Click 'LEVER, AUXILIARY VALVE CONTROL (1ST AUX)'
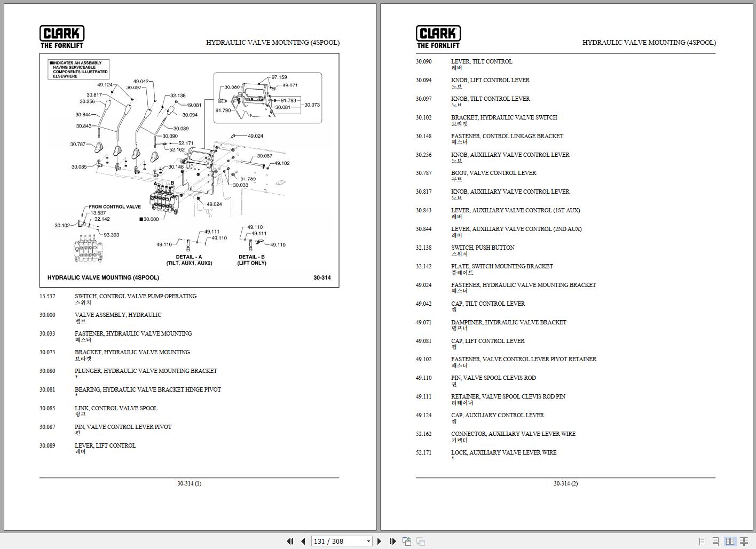 (516, 210)
